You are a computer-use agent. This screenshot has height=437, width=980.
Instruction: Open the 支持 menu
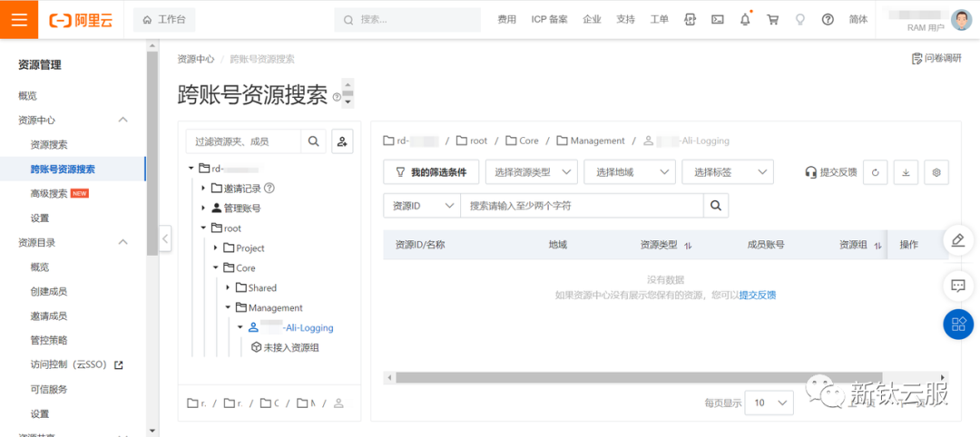coord(625,20)
